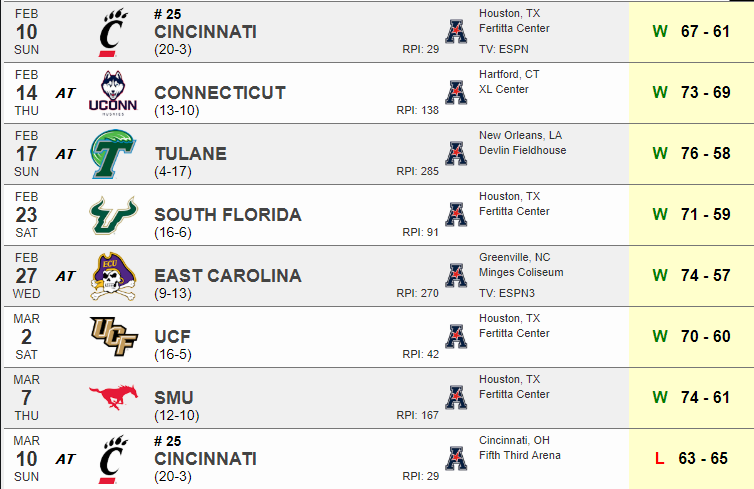
Task: Click the East Carolina pirate logo
Action: (113, 276)
